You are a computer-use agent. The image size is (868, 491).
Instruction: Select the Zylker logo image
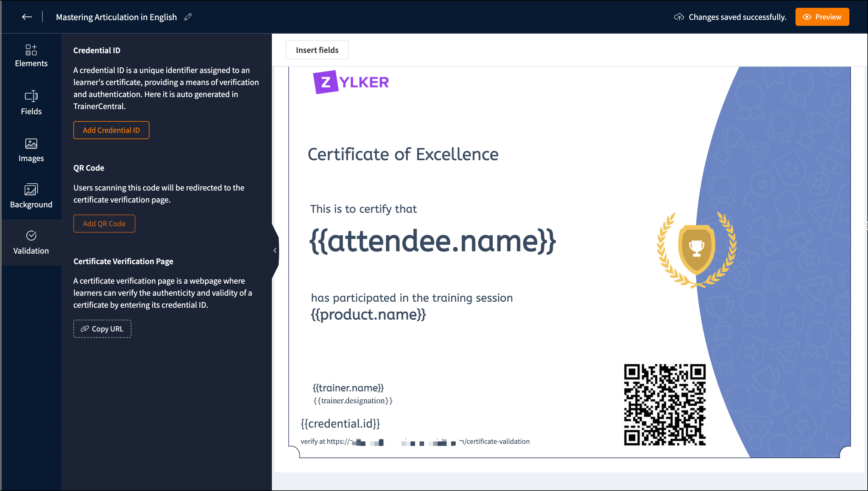[351, 82]
